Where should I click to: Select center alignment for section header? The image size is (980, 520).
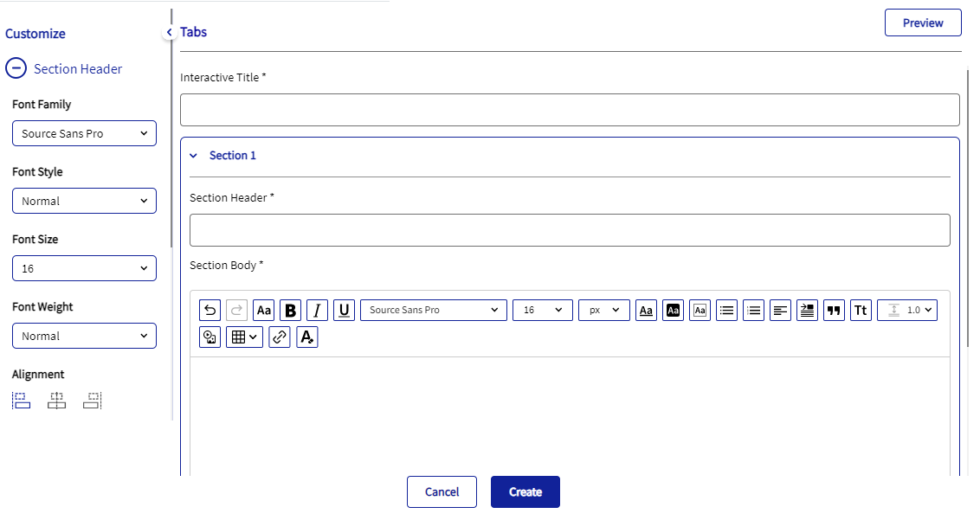(57, 401)
